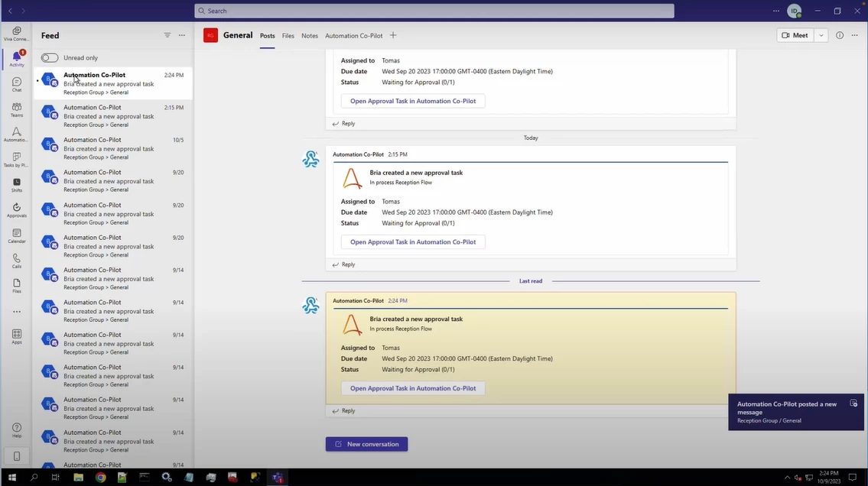Open the taskbar clock showing 2:24 PM
The width and height of the screenshot is (868, 486).
[829, 477]
